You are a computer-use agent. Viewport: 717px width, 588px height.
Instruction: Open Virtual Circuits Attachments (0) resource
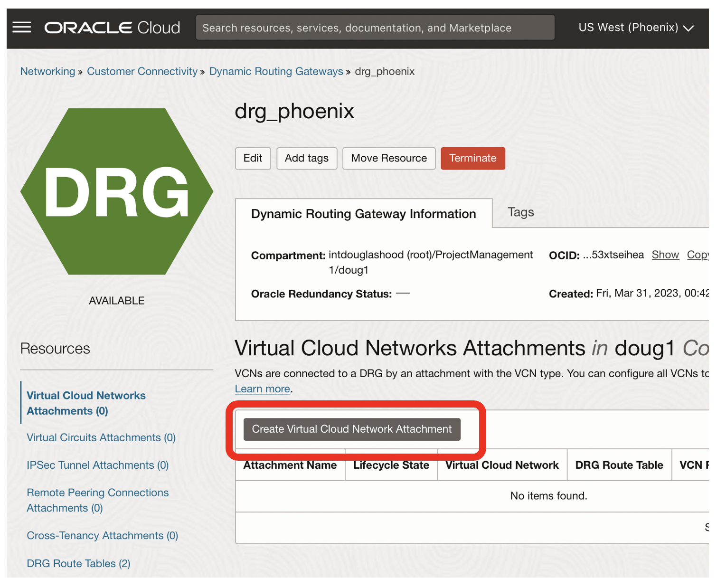[x=101, y=437]
